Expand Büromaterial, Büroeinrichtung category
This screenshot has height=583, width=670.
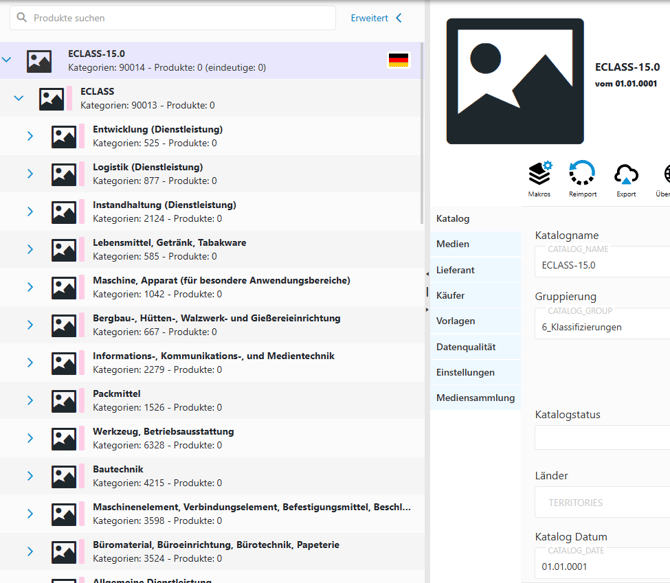[30, 551]
